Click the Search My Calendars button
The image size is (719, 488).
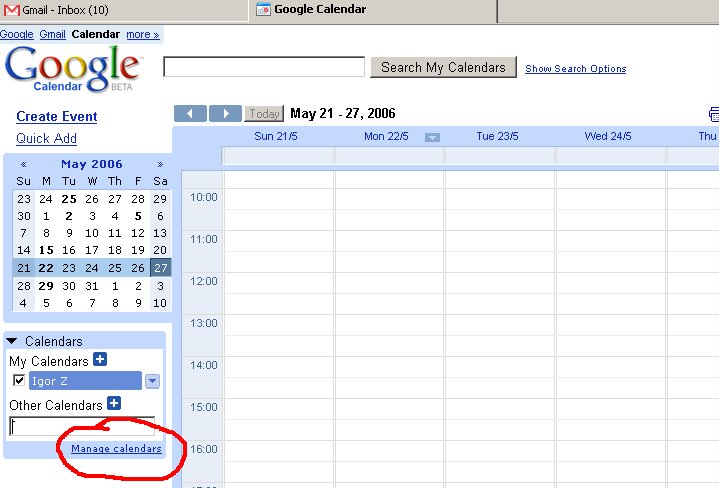click(x=443, y=67)
